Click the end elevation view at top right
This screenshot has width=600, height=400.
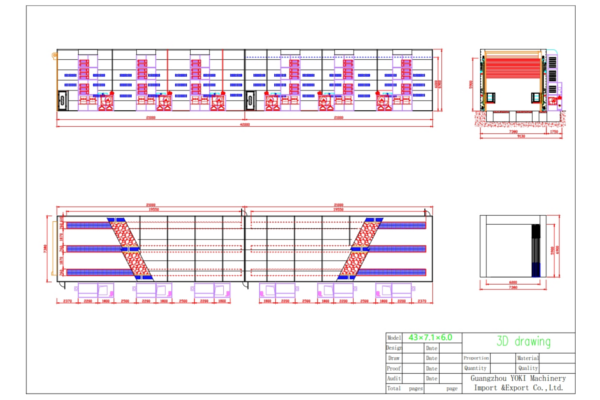(x=517, y=85)
